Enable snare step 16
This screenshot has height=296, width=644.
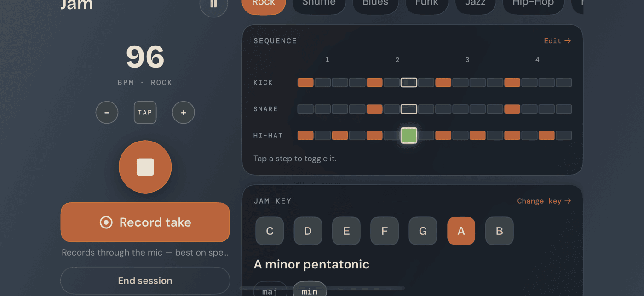[x=564, y=109]
